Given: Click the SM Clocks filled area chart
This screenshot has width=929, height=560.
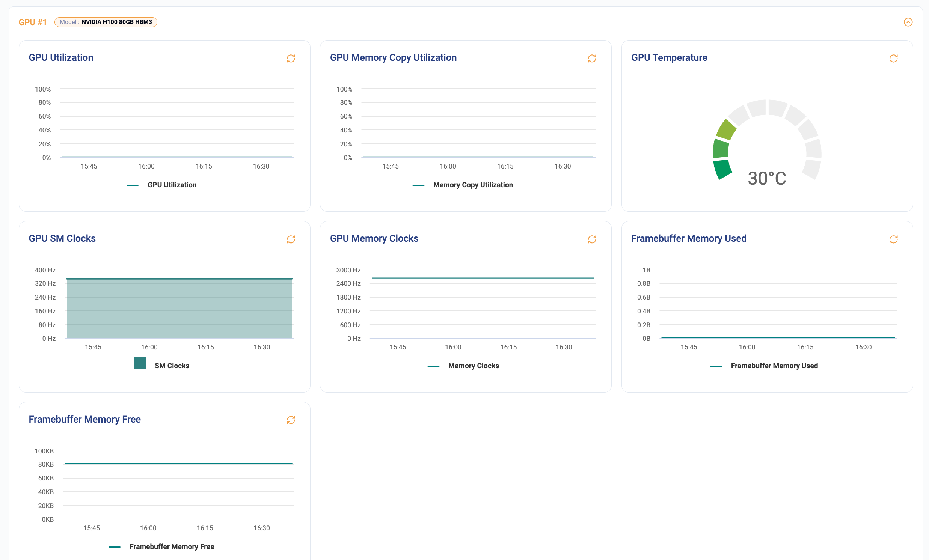Looking at the screenshot, I should click(x=179, y=309).
